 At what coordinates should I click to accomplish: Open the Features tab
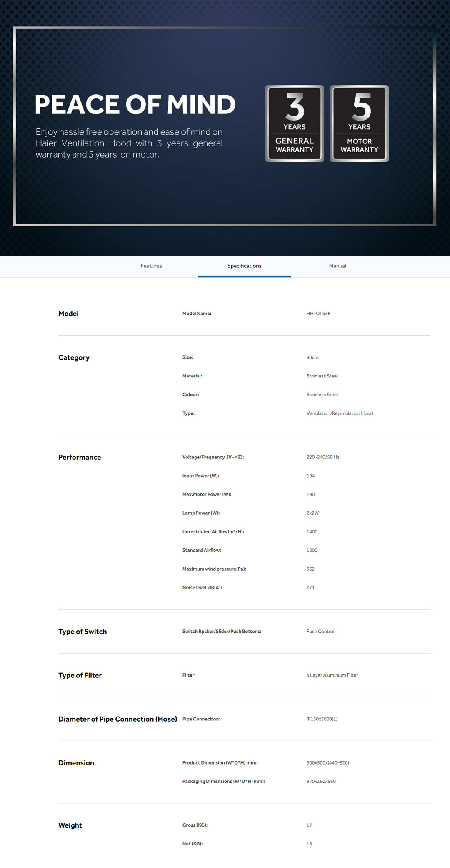[151, 266]
